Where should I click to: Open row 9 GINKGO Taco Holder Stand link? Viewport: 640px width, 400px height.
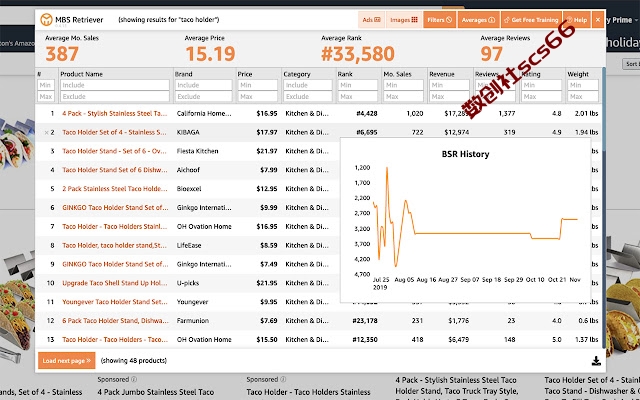[115, 264]
